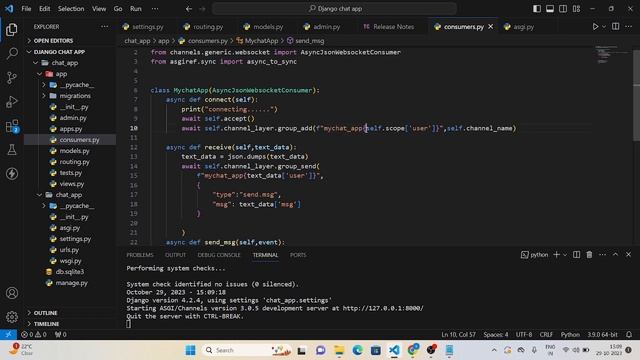This screenshot has width=640, height=360.
Task: Collapse the DJANGO CHAT APP section
Action: tap(59, 52)
